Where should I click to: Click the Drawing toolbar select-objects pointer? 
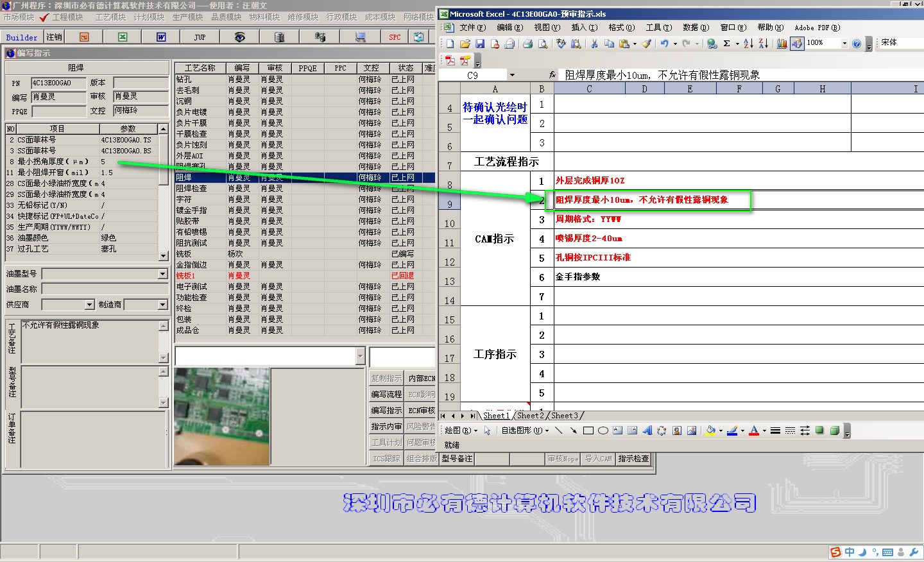pyautogui.click(x=487, y=430)
